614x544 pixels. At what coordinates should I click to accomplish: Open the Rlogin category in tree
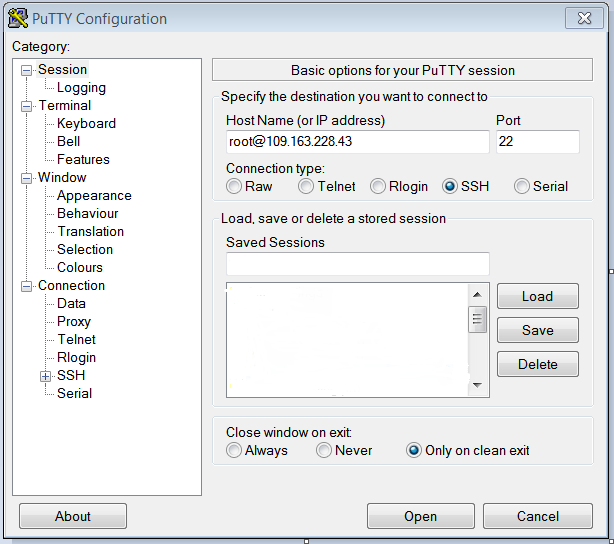click(x=76, y=358)
